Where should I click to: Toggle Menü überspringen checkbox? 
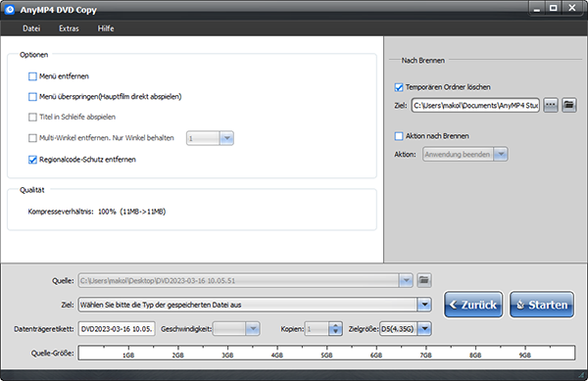point(32,97)
